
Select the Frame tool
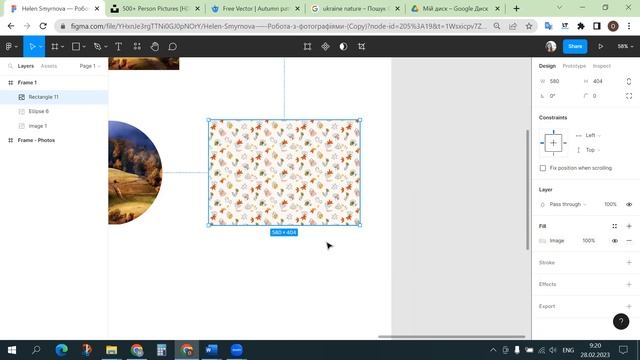coord(54,47)
